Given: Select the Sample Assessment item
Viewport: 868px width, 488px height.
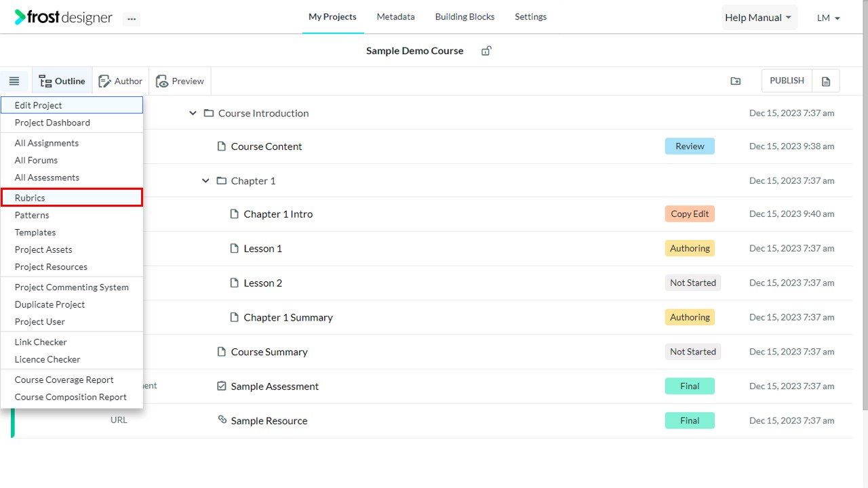Looking at the screenshot, I should [x=275, y=386].
